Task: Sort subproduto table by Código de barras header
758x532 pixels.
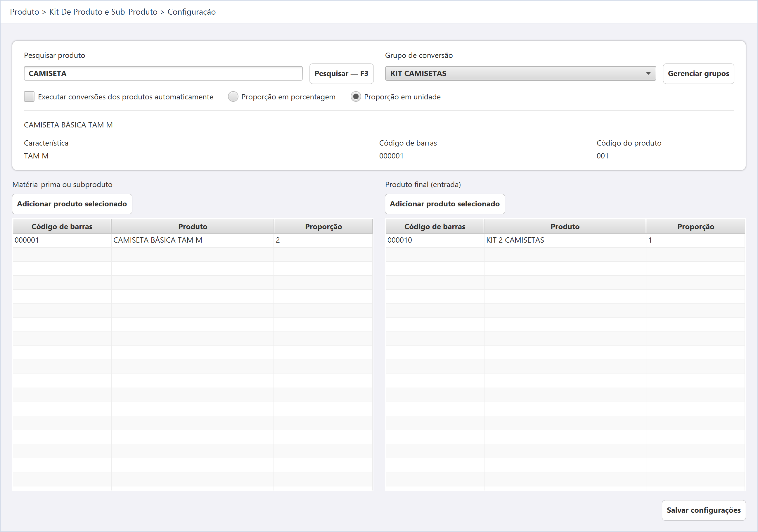Action: click(62, 227)
